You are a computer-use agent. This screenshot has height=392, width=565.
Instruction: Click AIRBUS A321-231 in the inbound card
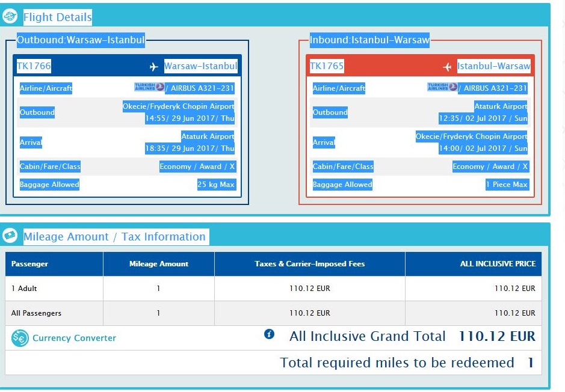495,88
